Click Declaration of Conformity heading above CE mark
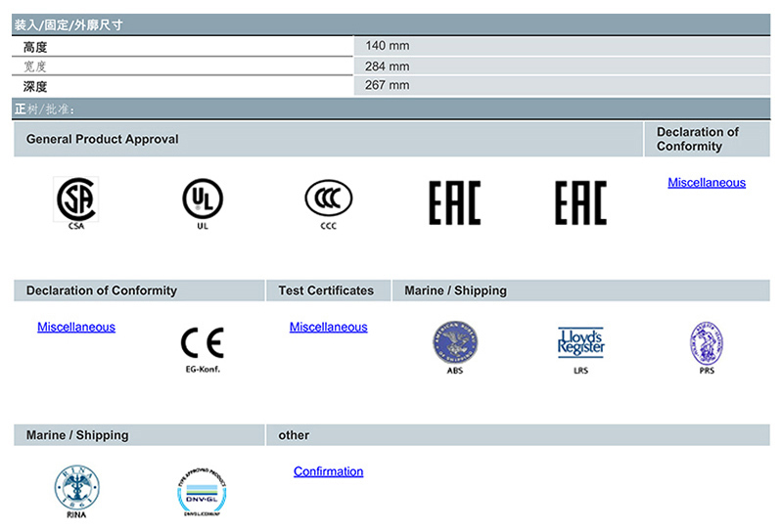This screenshot has height=532, width=783. [102, 290]
